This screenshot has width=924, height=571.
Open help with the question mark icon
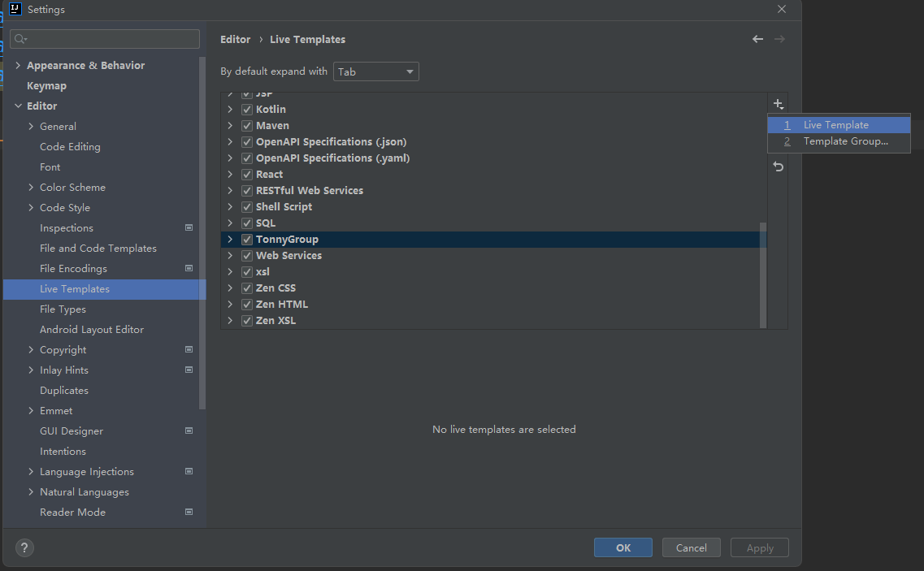pos(24,548)
